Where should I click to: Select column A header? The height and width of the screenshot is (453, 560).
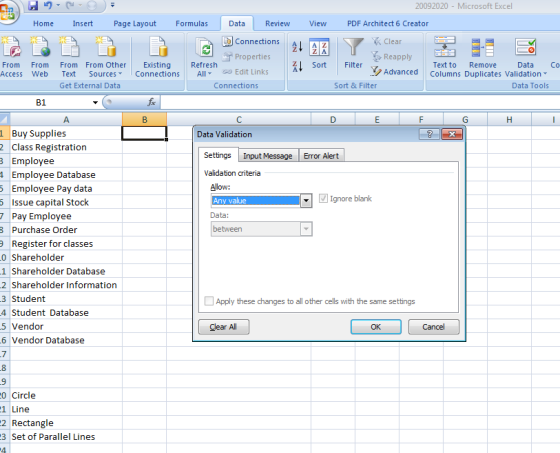(66, 119)
